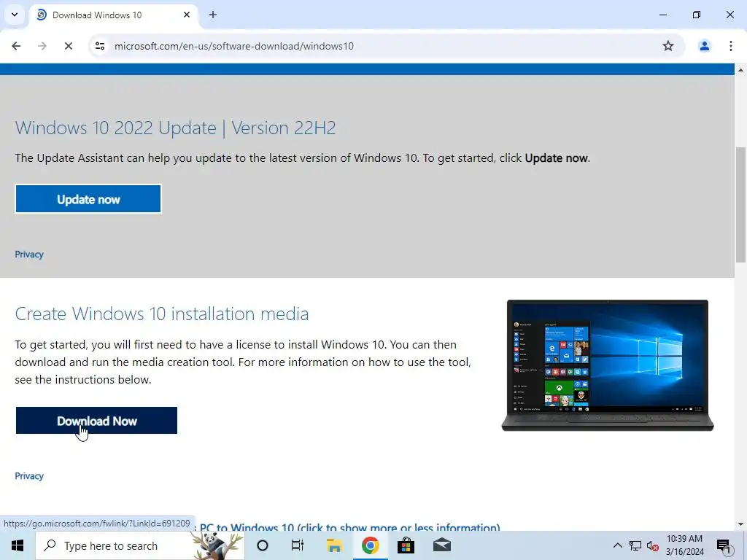Expand the PC to Windows 10 information section

click(x=349, y=527)
